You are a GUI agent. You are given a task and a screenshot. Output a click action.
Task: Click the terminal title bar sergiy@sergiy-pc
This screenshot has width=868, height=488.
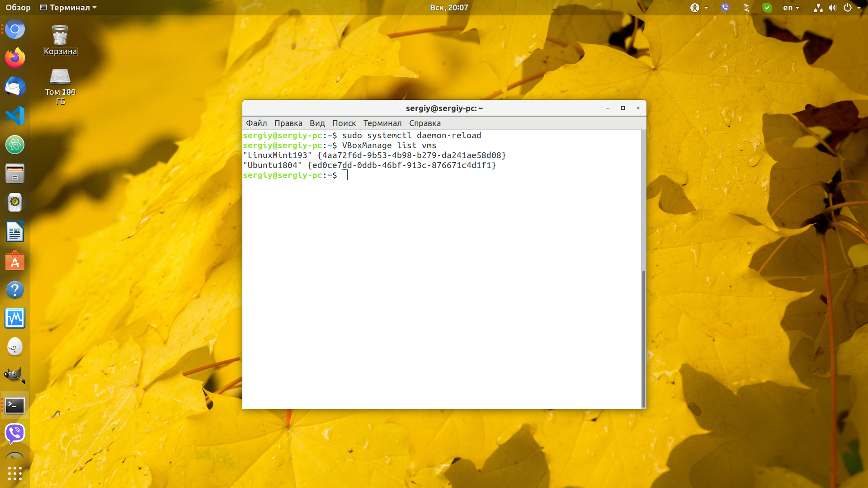pyautogui.click(x=444, y=108)
